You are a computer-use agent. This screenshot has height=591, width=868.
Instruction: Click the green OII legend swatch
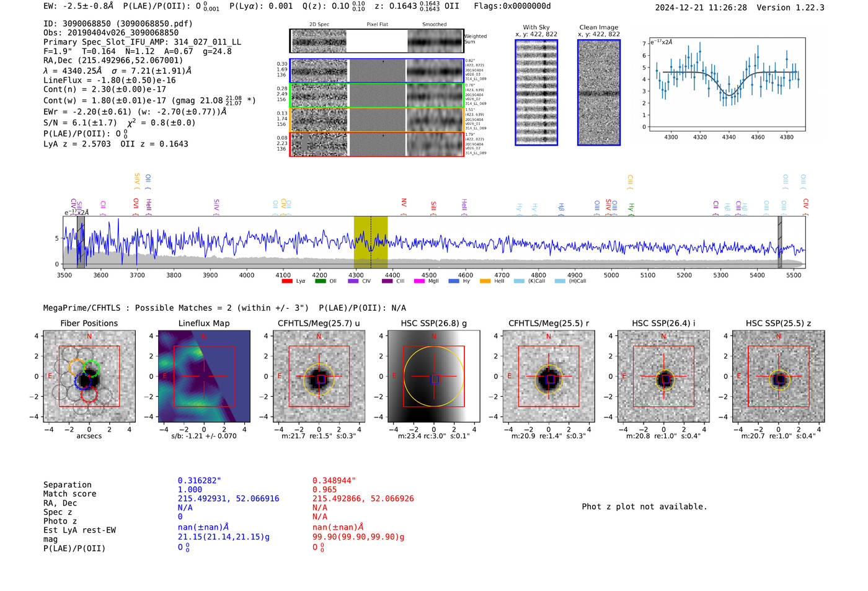tap(320, 282)
